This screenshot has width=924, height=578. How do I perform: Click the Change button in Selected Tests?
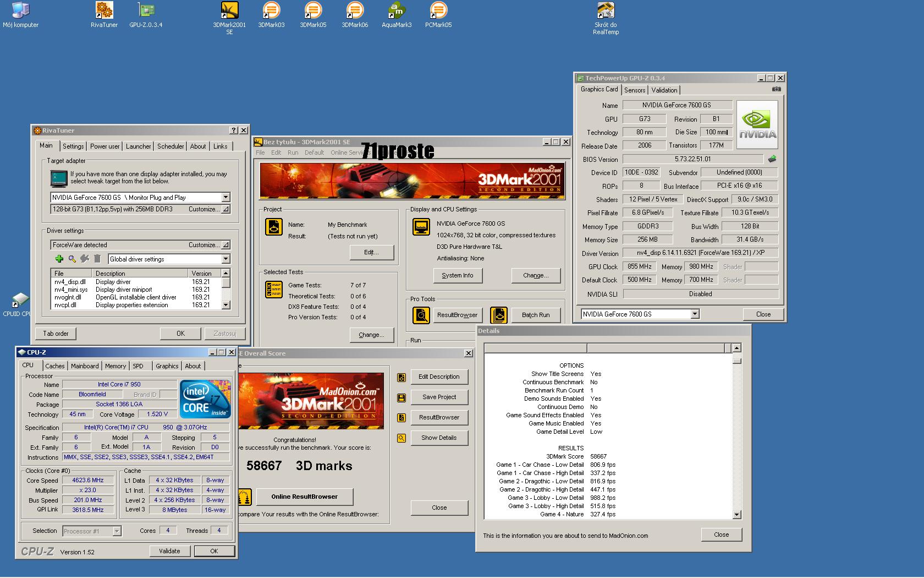[372, 335]
